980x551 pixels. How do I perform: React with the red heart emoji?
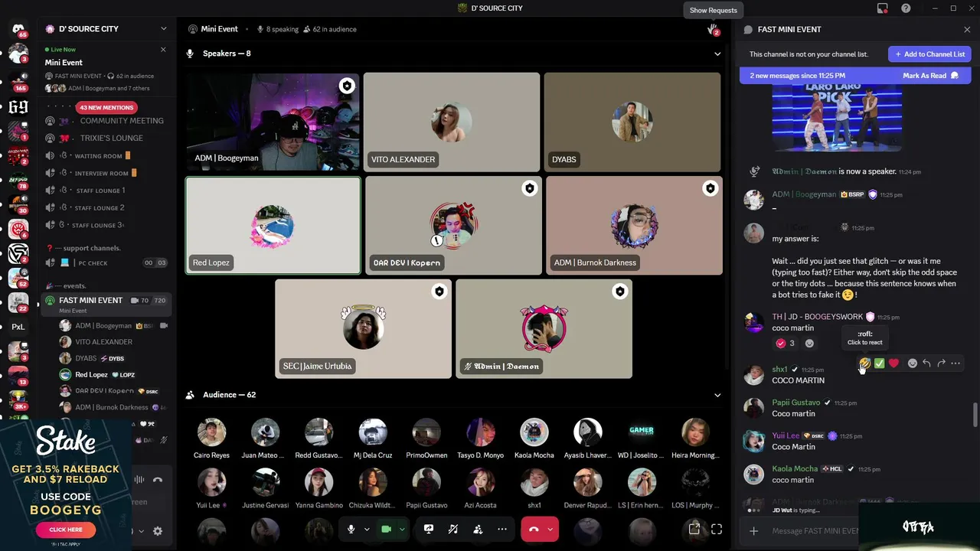[x=893, y=364]
